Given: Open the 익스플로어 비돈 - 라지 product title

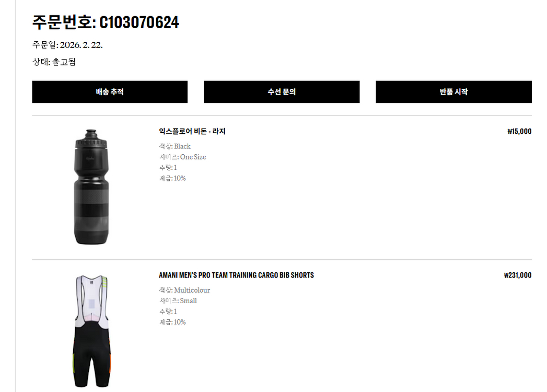Looking at the screenshot, I should coord(192,131).
